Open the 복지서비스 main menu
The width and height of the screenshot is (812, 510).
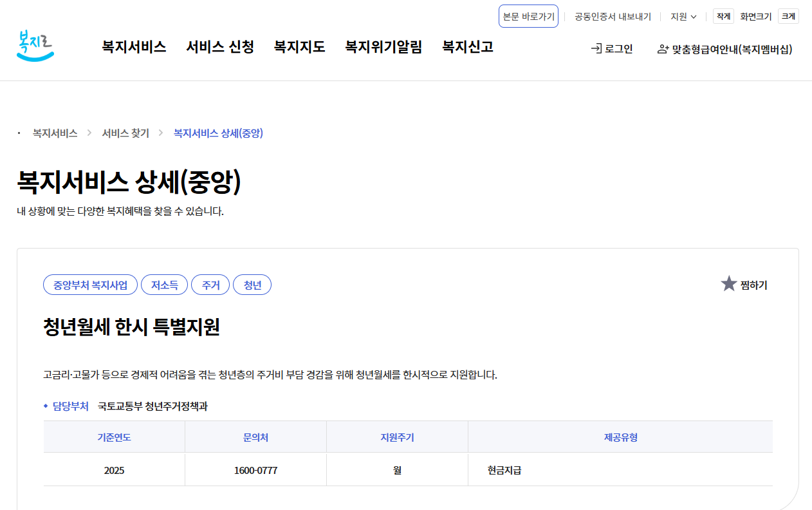(134, 47)
